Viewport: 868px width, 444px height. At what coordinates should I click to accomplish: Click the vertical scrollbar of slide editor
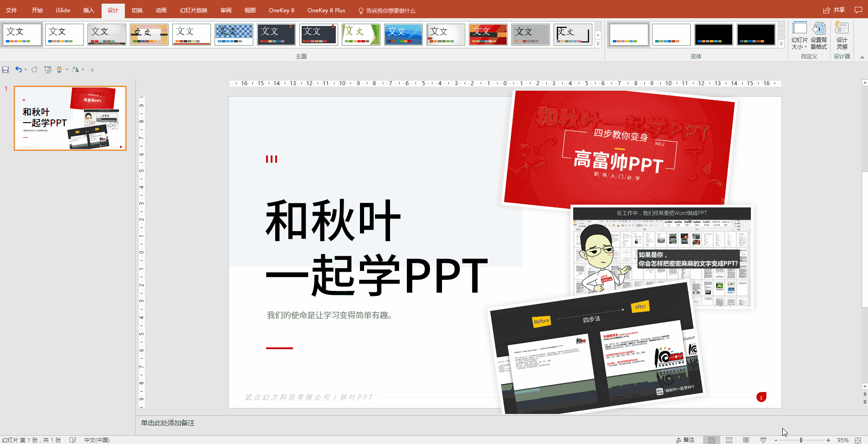point(865,239)
